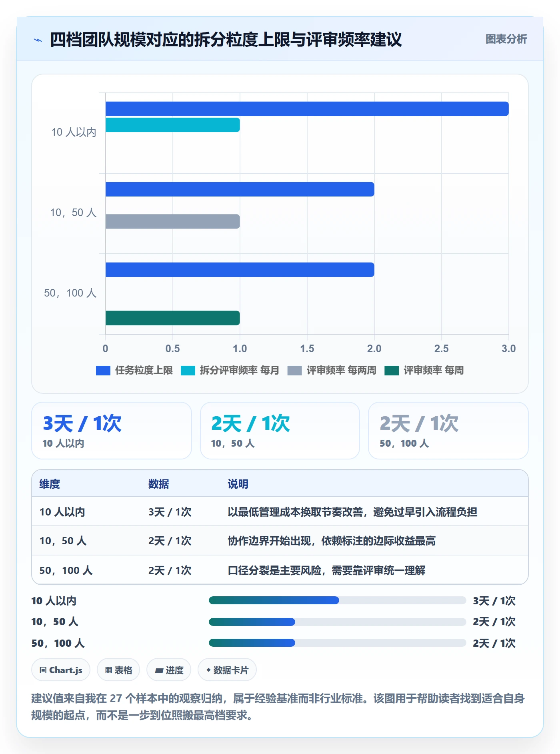The image size is (560, 754).
Task: Click the cyan monthly review bar
Action: pos(173,125)
